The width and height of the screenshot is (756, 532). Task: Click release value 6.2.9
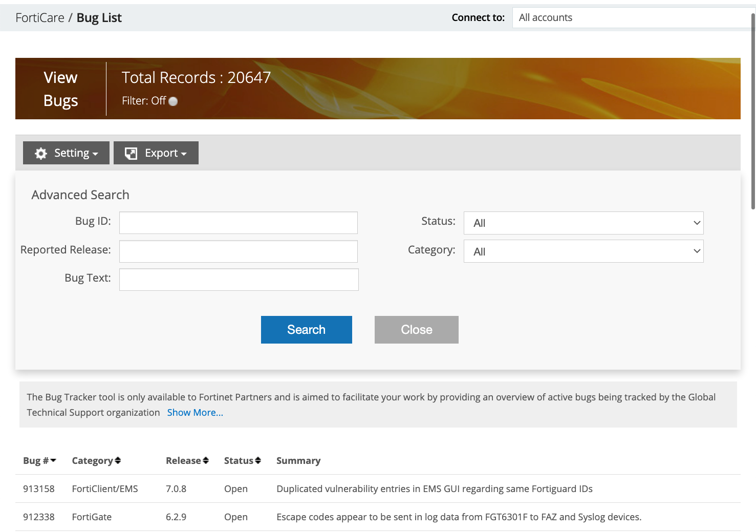(x=176, y=517)
